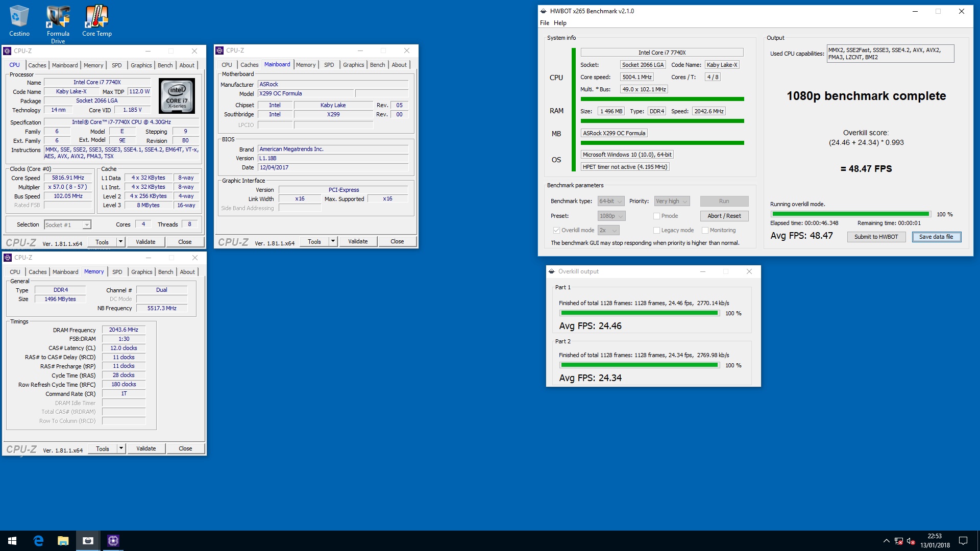980x551 pixels.
Task: Switch to Caches tab in CPU-Z CPU window
Action: 37,65
